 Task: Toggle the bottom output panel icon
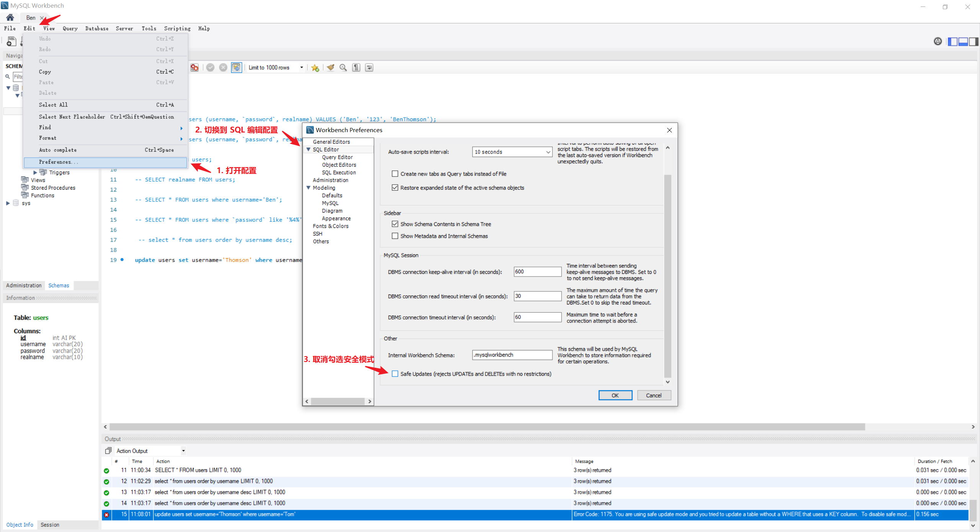(x=963, y=41)
